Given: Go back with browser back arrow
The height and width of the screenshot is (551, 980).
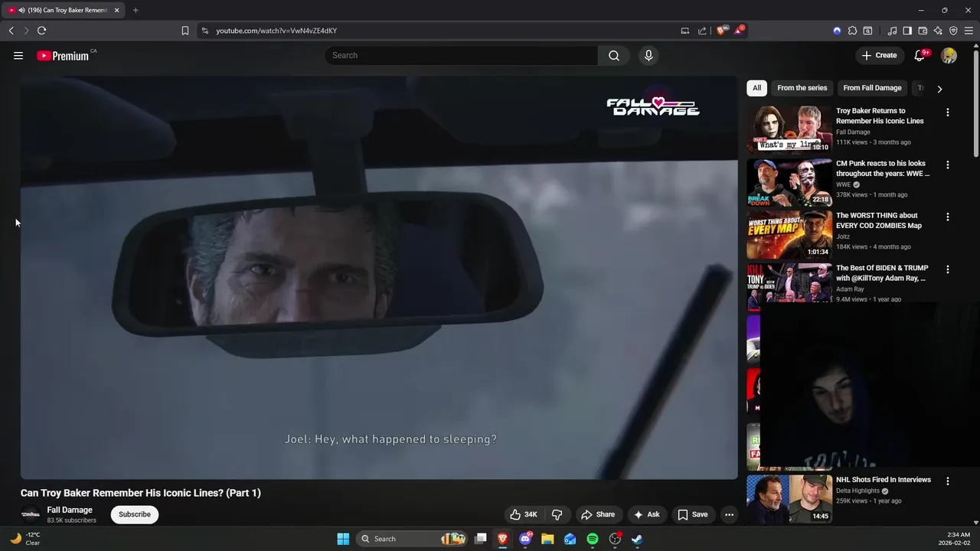Looking at the screenshot, I should 11,31.
